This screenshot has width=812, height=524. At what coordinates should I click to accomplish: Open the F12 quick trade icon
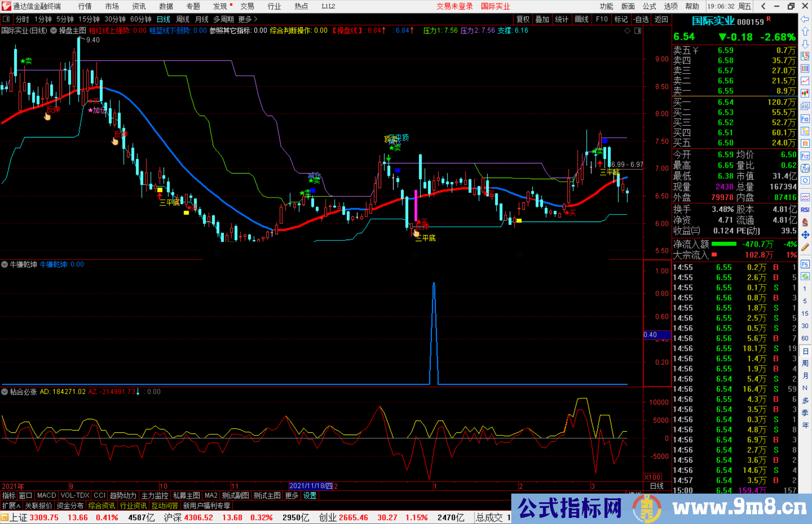point(805,154)
